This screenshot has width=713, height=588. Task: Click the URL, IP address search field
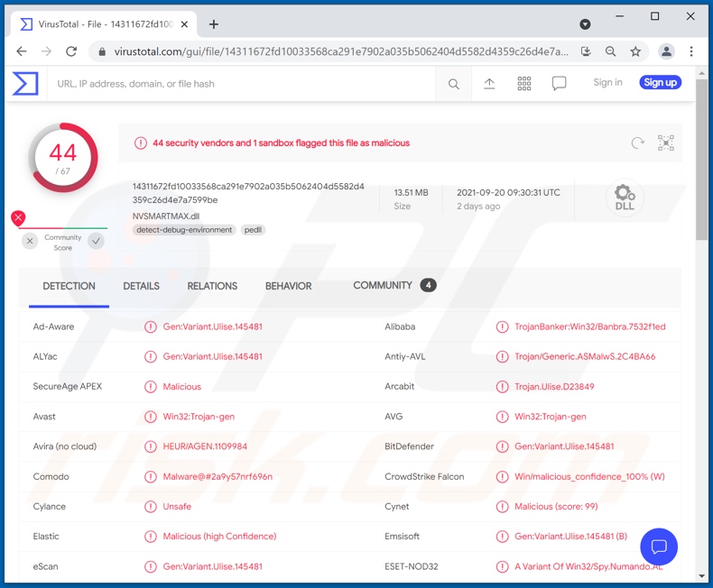[x=241, y=84]
